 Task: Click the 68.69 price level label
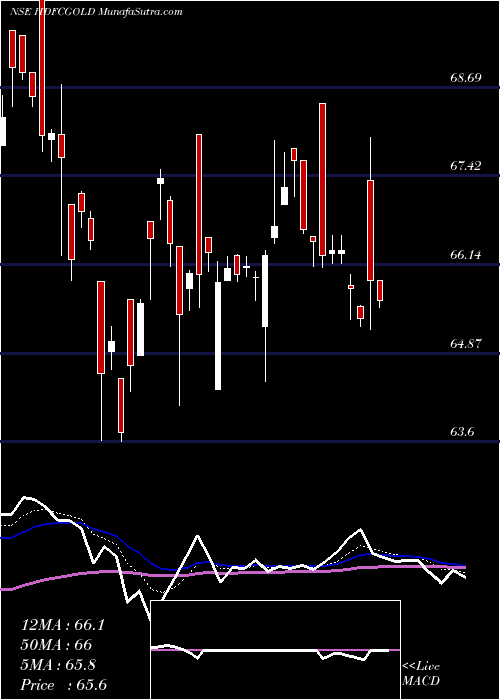point(465,78)
